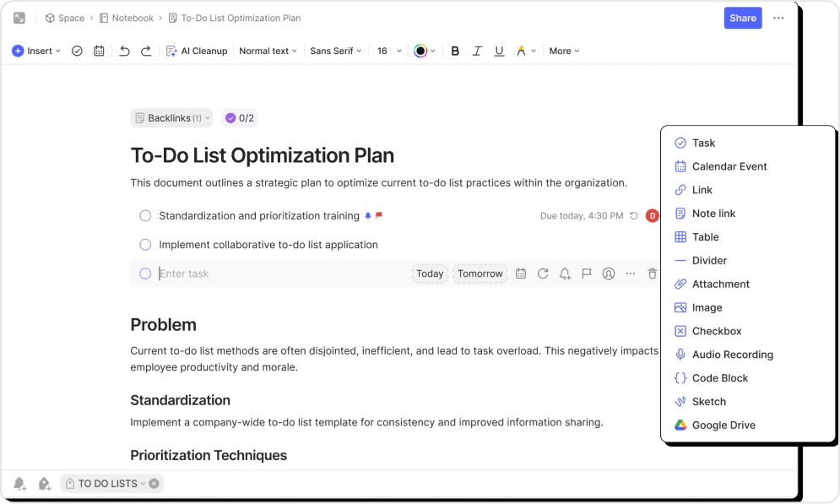Mark Implement collaborative to-do list application complete
This screenshot has height=504, width=840.
pos(145,245)
